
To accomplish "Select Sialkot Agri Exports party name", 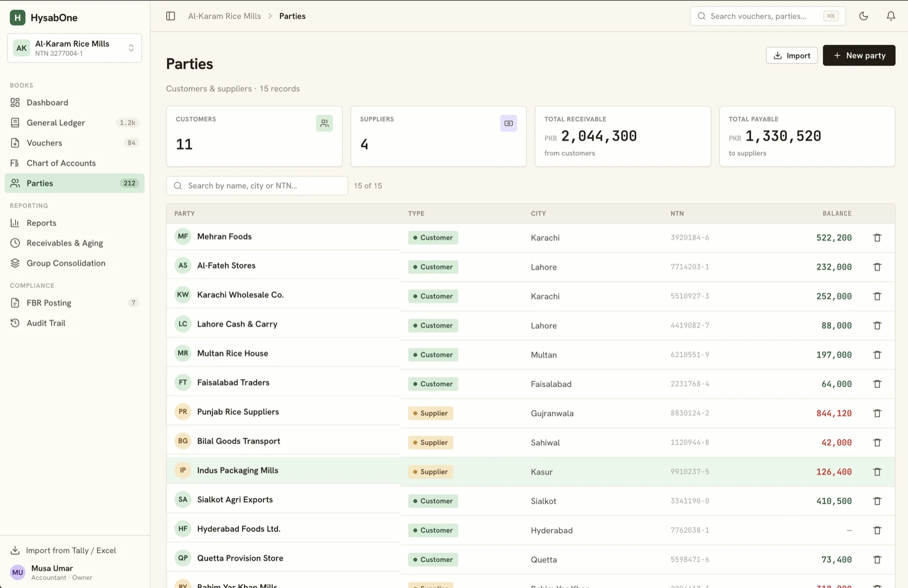I will pos(235,499).
